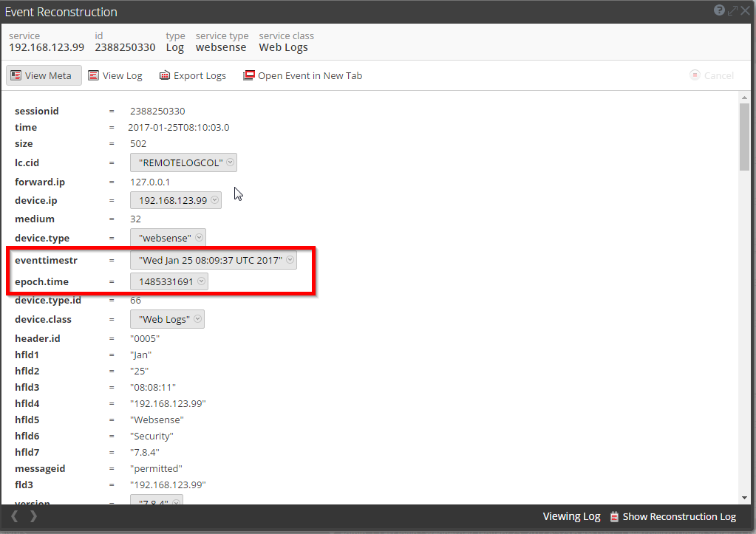The height and width of the screenshot is (534, 756).
Task: Click the time value 2017-01-25T08:10:03.0
Action: [x=179, y=127]
